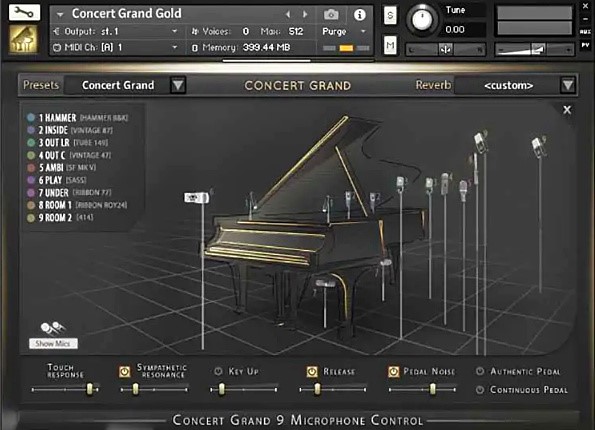Image resolution: width=595 pixels, height=430 pixels.
Task: Expand the Output st. 1 dropdown
Action: pos(175,31)
